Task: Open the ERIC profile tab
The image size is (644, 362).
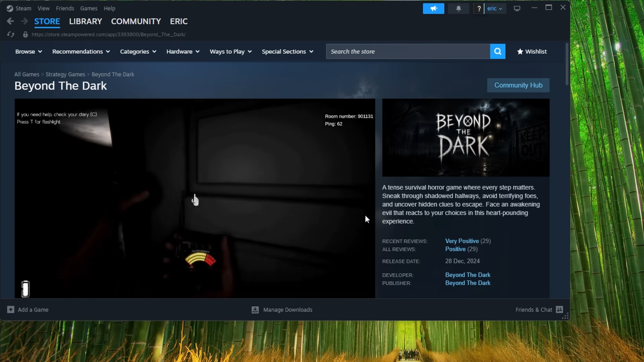Action: tap(178, 21)
